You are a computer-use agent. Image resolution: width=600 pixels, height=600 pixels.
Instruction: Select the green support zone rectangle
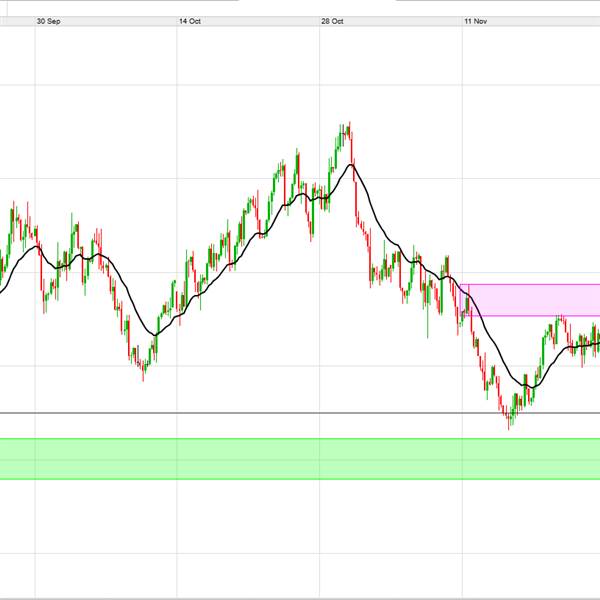[300, 459]
